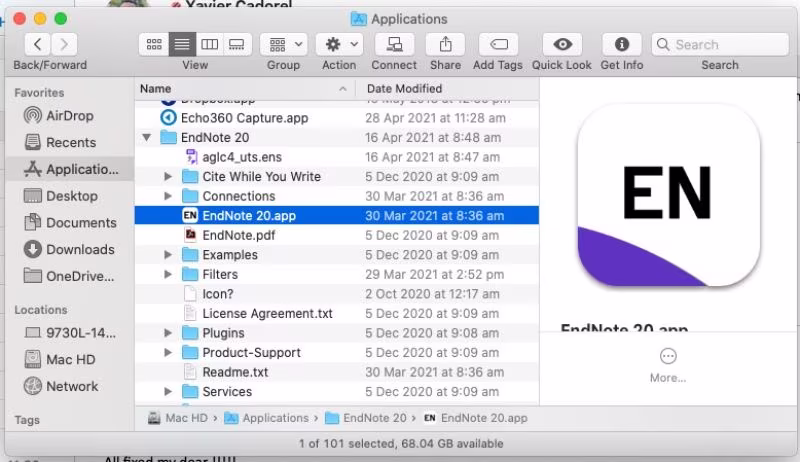The height and width of the screenshot is (462, 800).
Task: Go back with the Back arrow button
Action: pos(38,44)
